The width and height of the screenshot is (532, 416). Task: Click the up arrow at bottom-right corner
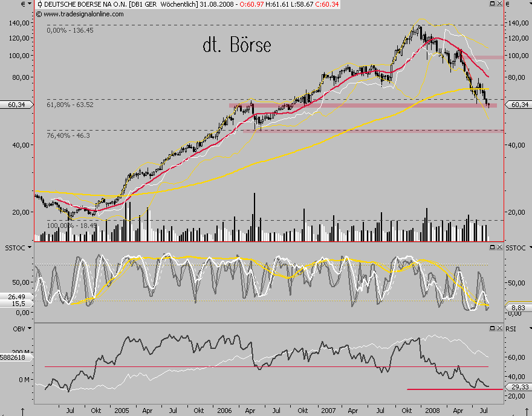527,412
